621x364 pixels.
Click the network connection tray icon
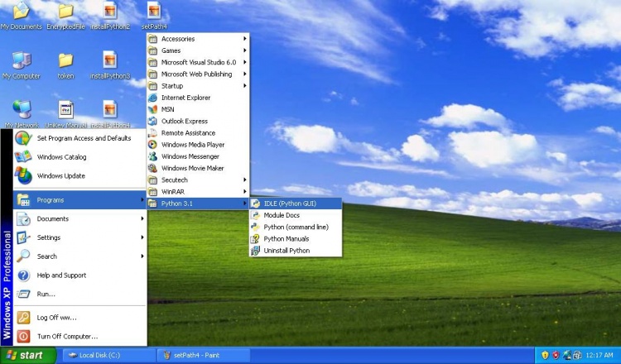(x=566, y=355)
